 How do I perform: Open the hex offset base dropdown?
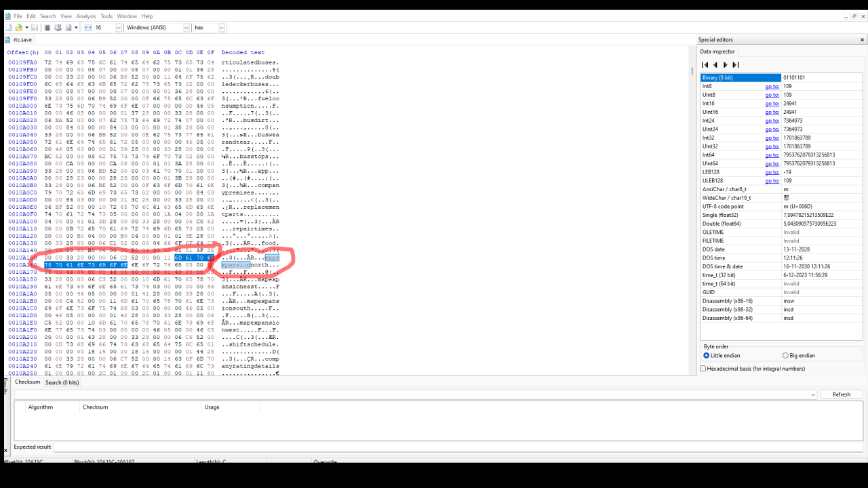(220, 28)
